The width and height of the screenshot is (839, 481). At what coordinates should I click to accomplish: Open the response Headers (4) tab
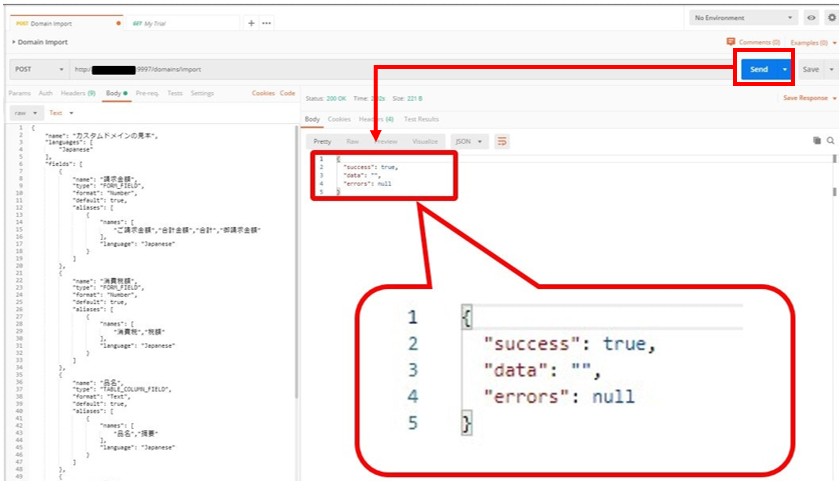tap(376, 119)
